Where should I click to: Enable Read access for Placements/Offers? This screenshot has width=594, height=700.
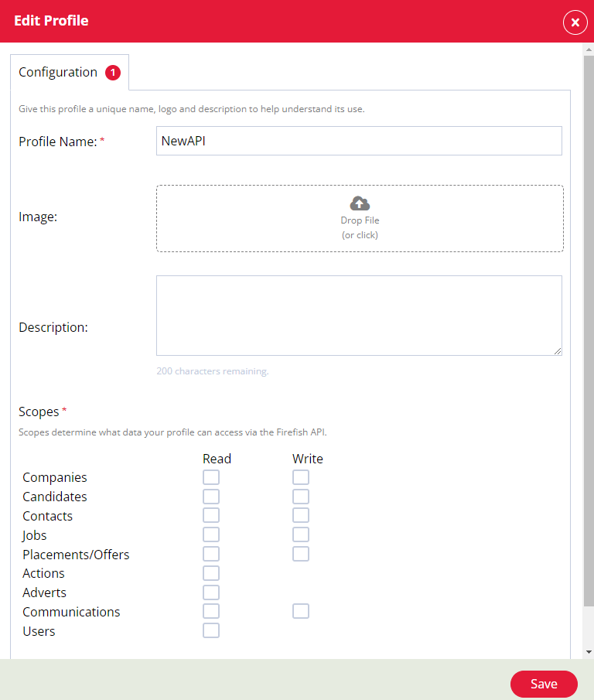tap(211, 553)
